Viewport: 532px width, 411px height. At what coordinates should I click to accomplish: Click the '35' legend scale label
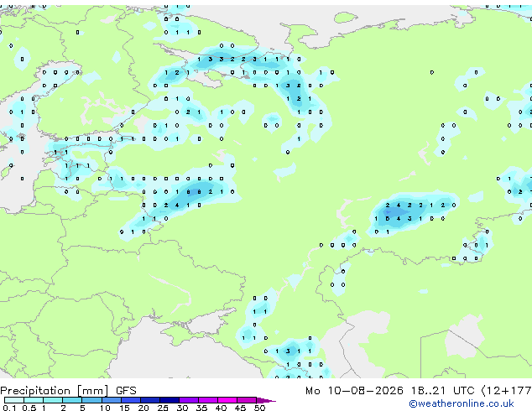(x=201, y=408)
